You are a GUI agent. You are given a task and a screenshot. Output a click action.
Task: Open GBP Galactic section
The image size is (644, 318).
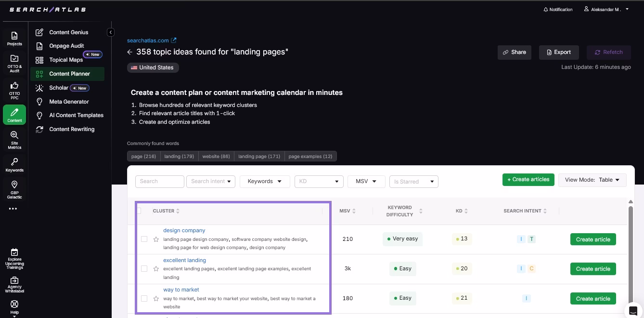(x=14, y=188)
